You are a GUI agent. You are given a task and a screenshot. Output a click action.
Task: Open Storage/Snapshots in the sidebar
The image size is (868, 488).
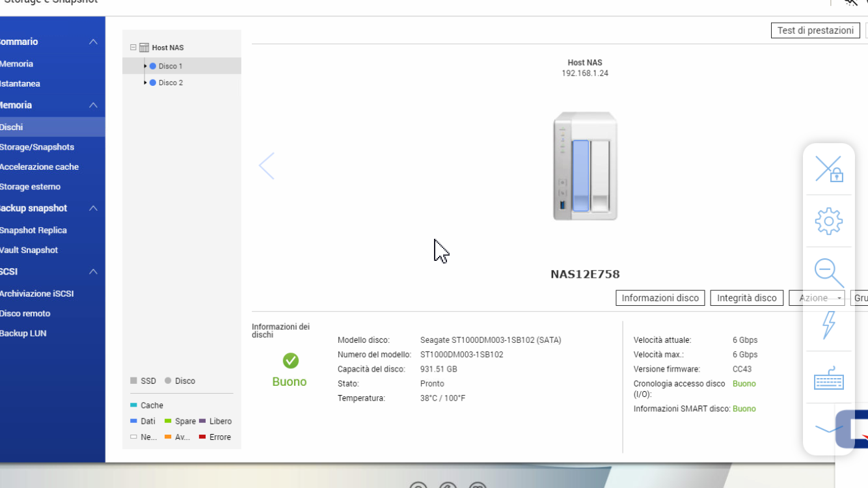37,147
